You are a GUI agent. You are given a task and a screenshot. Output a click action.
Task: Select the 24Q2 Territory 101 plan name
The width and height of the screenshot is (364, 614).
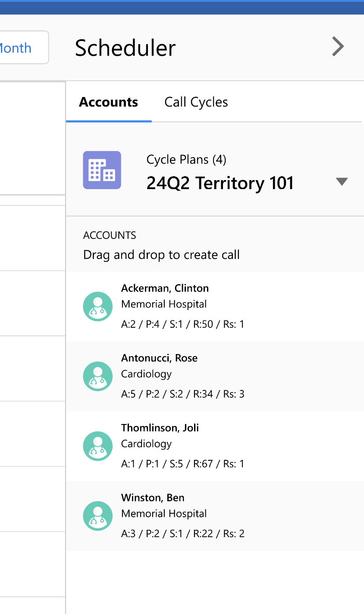(x=220, y=183)
